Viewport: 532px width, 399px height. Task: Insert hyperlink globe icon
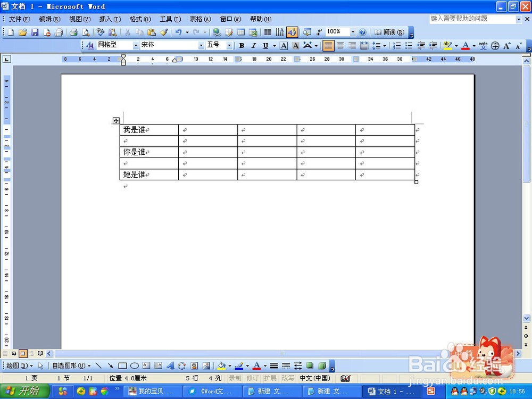(x=217, y=32)
